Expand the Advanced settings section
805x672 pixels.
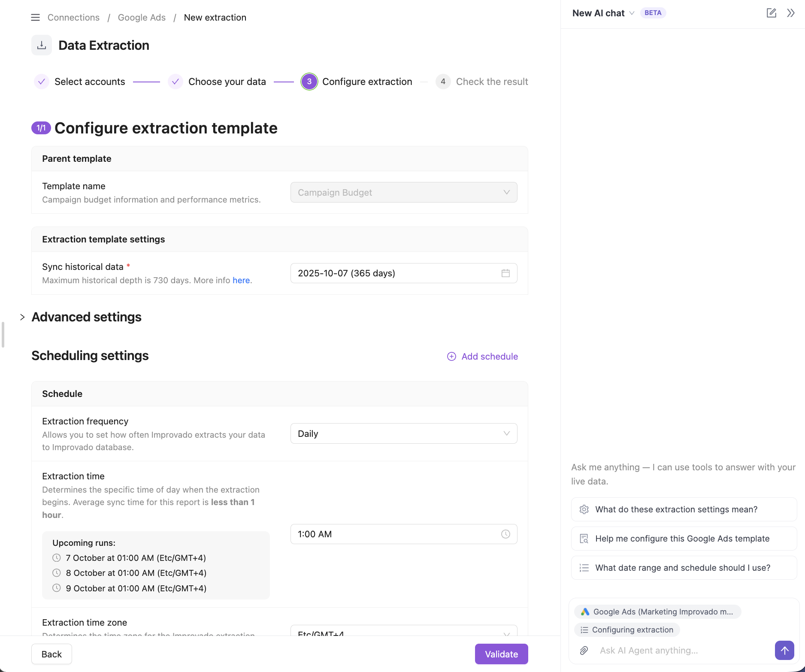pyautogui.click(x=22, y=317)
